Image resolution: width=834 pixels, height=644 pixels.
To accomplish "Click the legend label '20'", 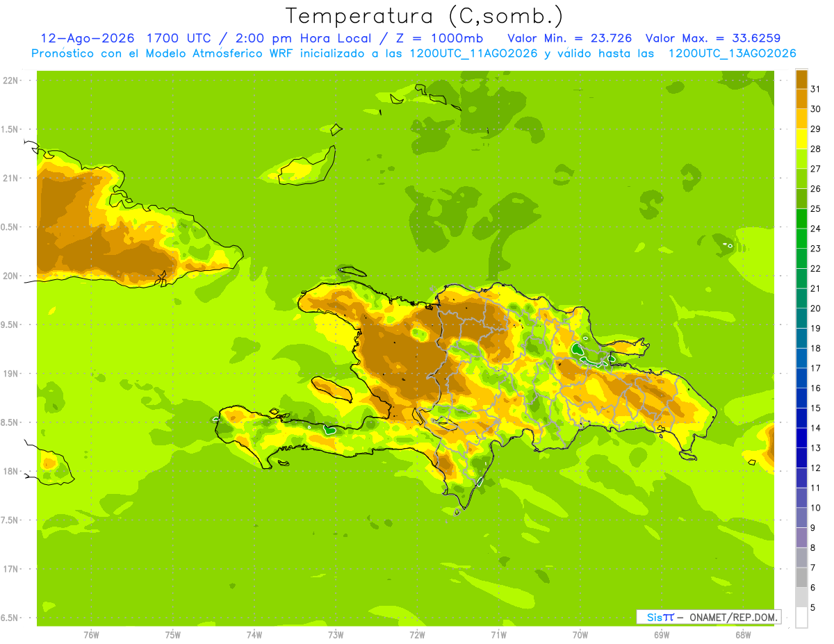I will click(816, 308).
